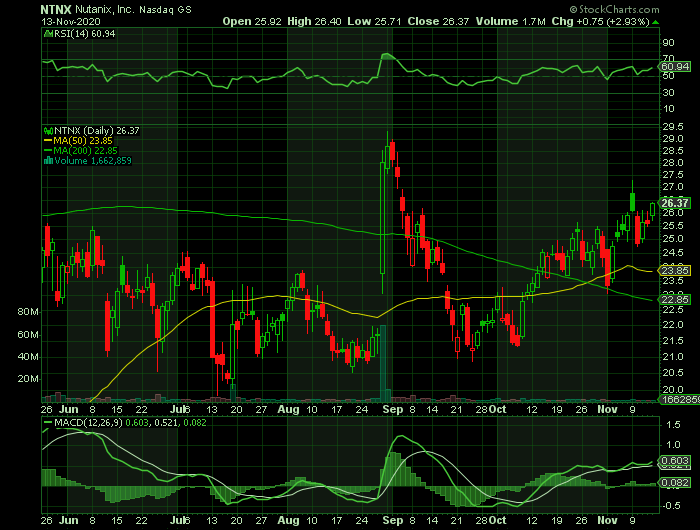Click the date 13-Nov-2020 text
Image resolution: width=700 pixels, height=530 pixels.
click(71, 21)
